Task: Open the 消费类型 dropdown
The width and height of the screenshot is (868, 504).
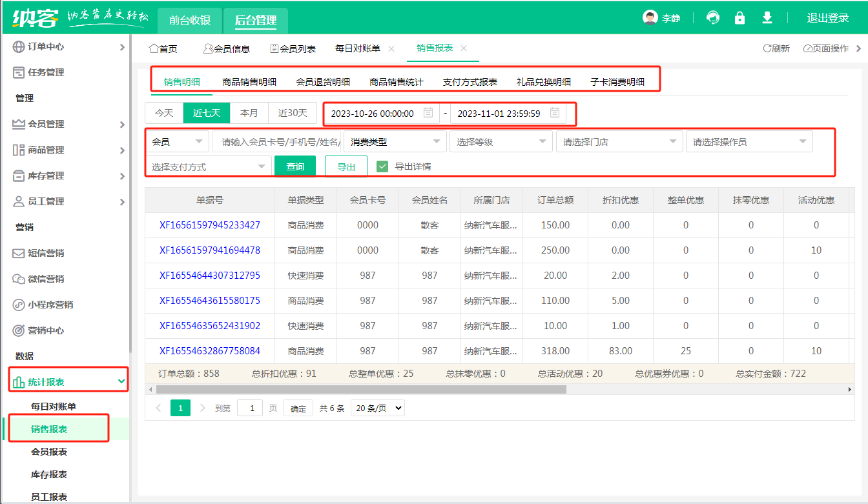Action: pos(395,141)
